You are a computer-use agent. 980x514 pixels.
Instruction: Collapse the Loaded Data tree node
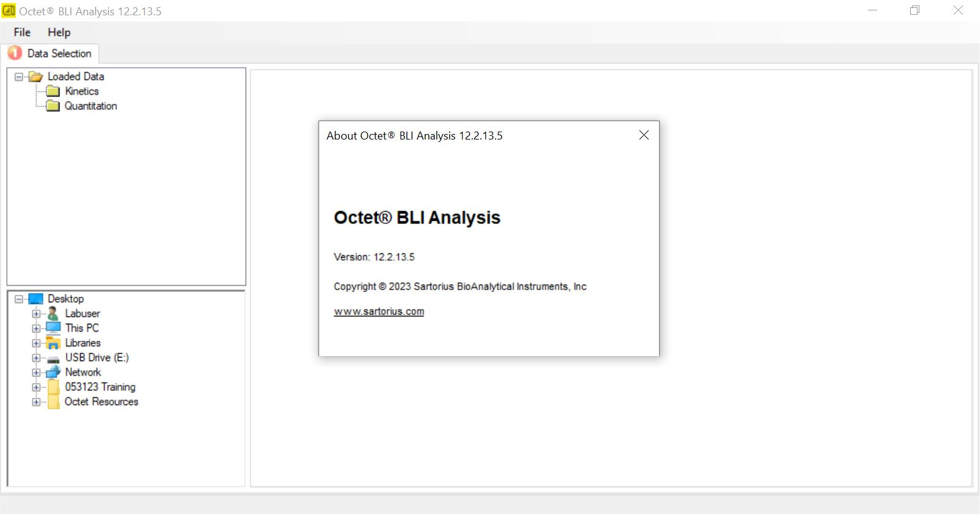19,77
